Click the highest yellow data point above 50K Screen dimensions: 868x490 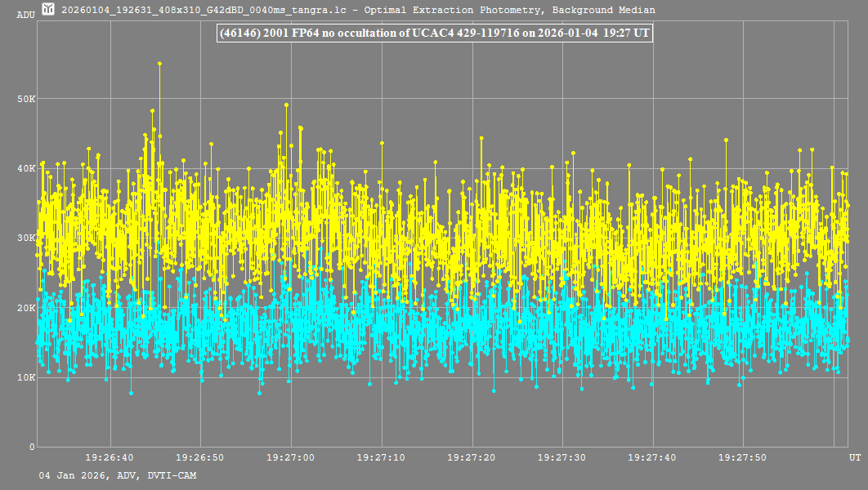click(159, 63)
